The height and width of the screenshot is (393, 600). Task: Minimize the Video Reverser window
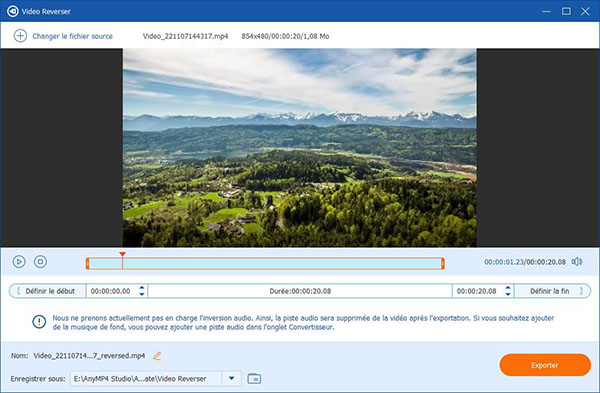point(546,11)
